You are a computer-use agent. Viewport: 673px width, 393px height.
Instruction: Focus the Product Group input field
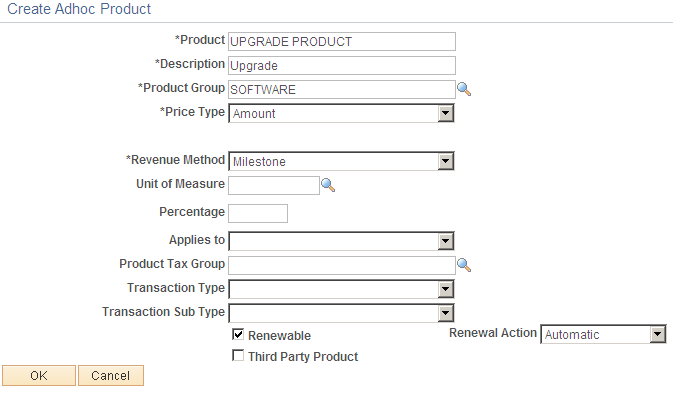coord(342,90)
